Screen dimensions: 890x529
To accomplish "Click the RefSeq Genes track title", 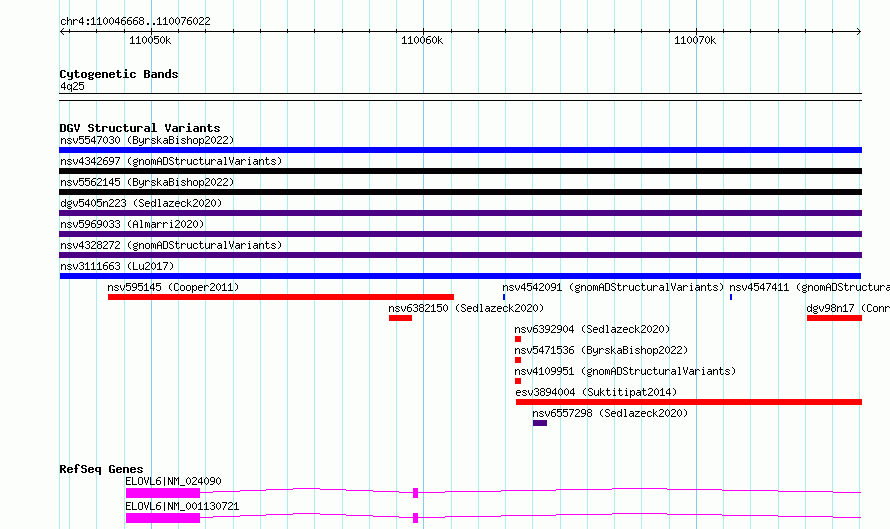I will point(101,469).
